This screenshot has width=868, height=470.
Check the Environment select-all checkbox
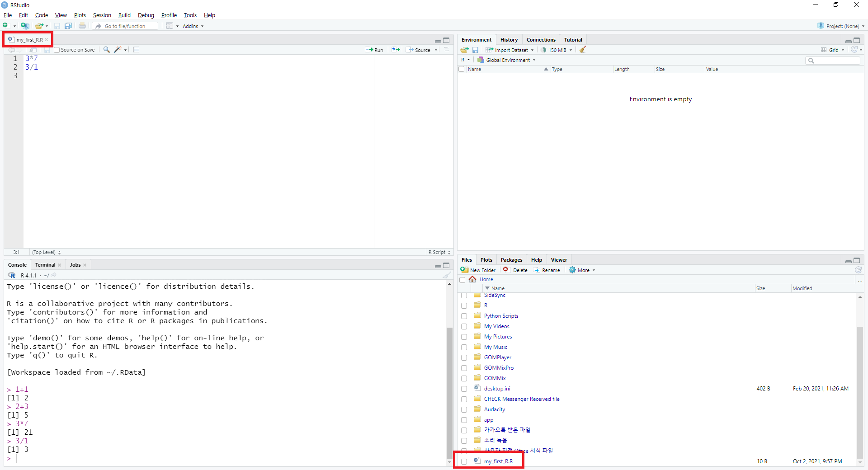462,69
